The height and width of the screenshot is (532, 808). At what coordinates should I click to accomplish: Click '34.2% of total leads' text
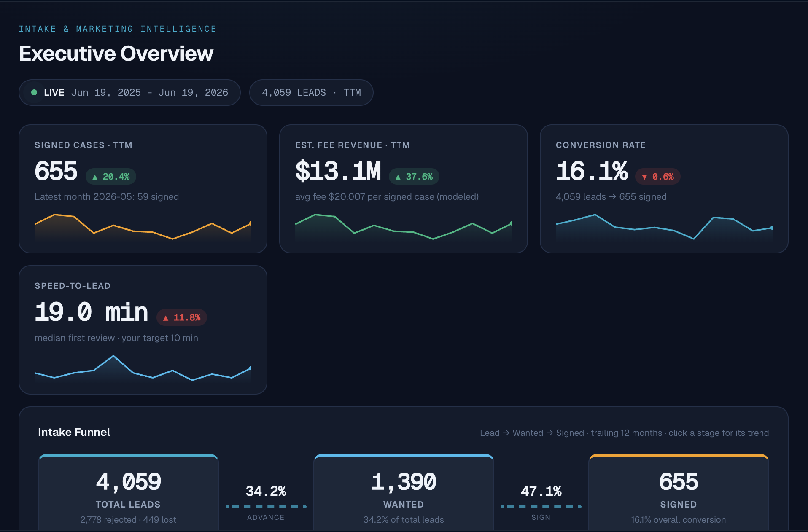coord(404,520)
